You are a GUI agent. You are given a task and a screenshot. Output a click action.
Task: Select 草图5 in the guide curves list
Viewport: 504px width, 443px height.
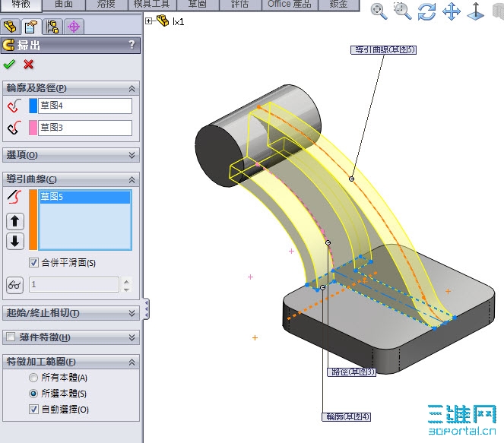(85, 197)
